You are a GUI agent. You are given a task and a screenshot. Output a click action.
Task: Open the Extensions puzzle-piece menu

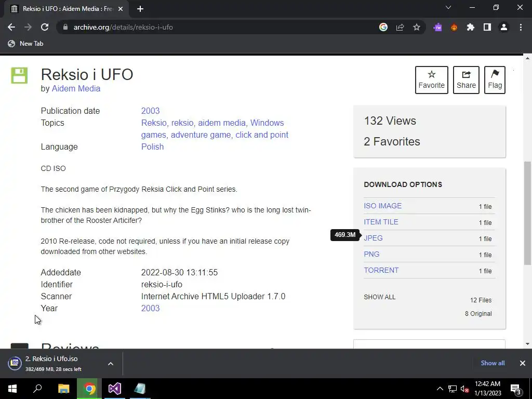pos(471,27)
